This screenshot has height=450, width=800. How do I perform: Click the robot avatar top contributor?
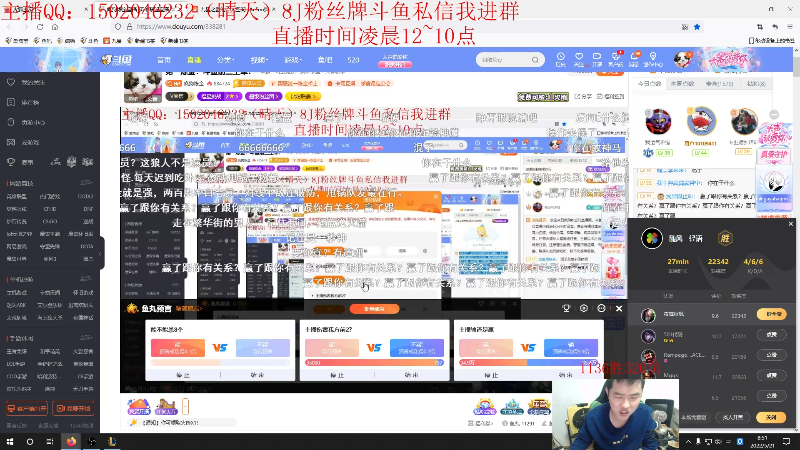[658, 122]
